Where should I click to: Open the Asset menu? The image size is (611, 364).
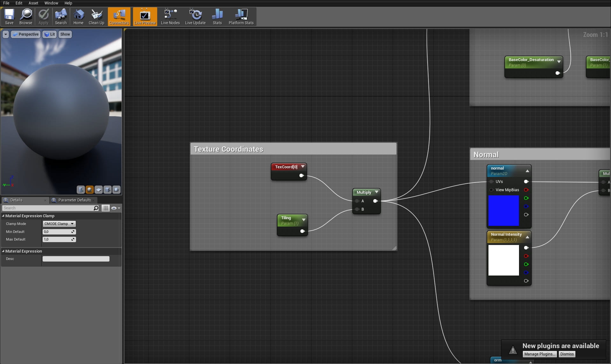point(33,3)
